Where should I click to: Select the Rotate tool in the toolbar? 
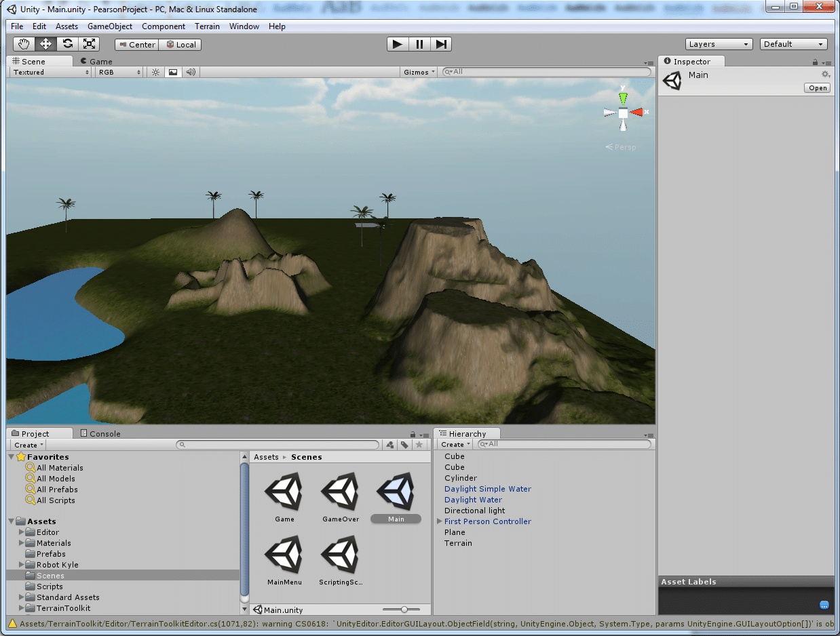[68, 44]
